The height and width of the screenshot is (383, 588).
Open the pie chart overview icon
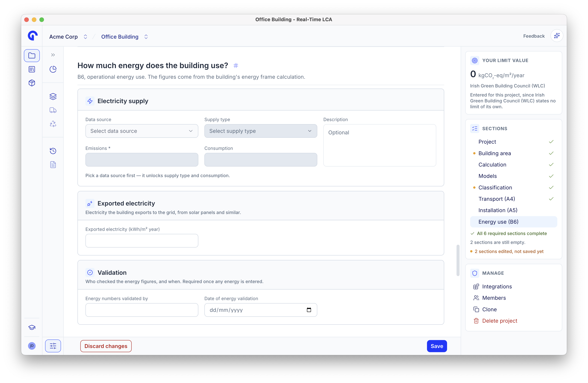click(x=53, y=69)
